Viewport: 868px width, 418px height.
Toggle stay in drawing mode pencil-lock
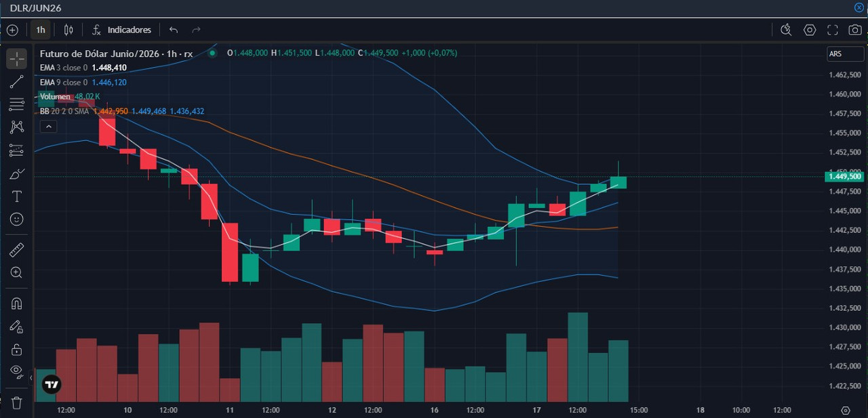pos(17,327)
